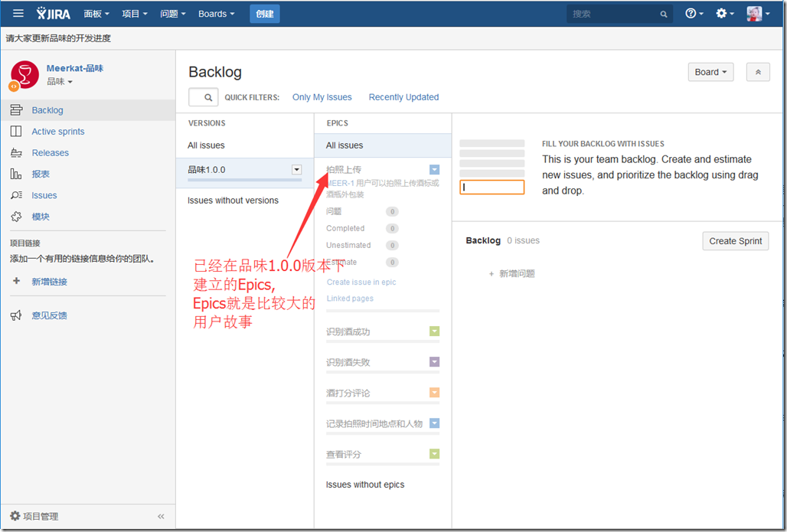Collapse the header with double-chevron button
The height and width of the screenshot is (532, 787).
tap(758, 72)
